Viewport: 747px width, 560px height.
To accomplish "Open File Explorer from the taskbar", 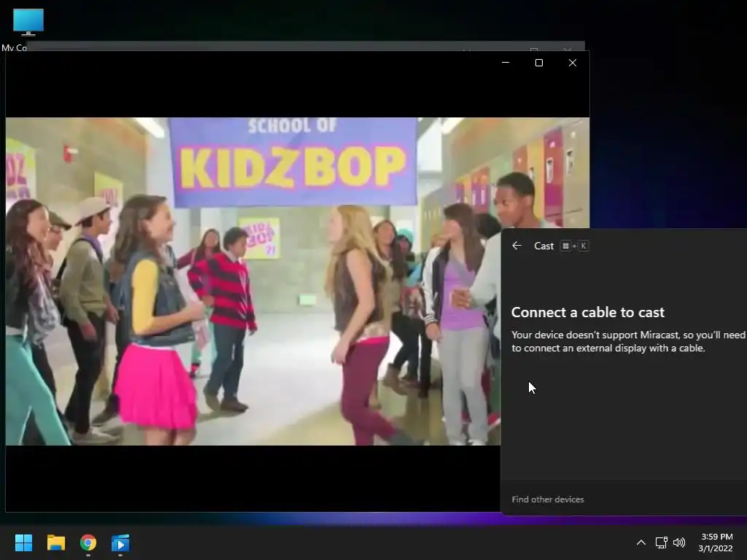I will (x=55, y=542).
